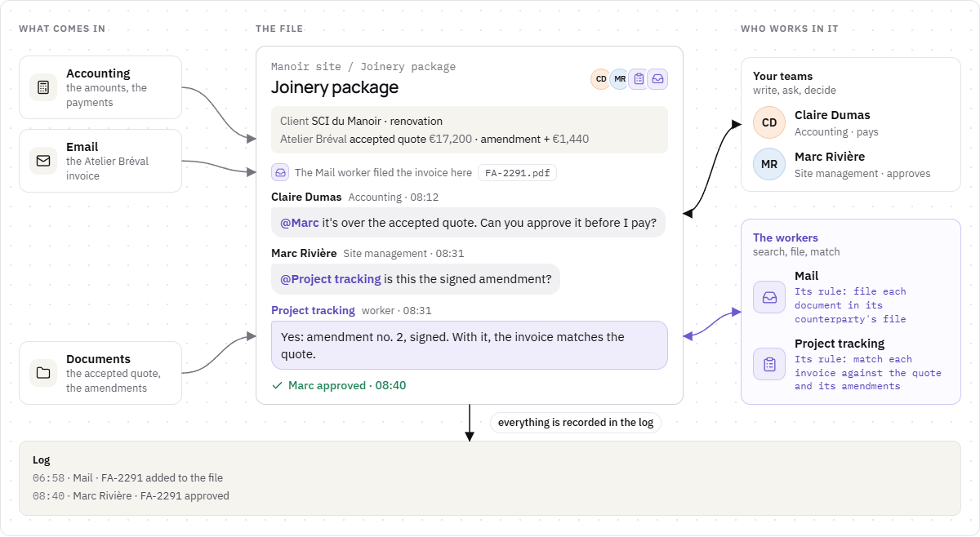980x537 pixels.
Task: Click the 'Project tracking' worker name at 08:31
Action: click(x=313, y=310)
